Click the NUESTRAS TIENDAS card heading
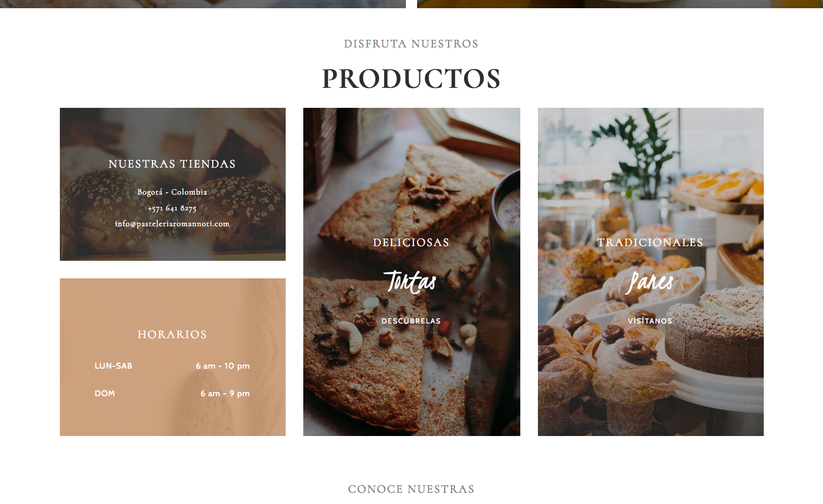823x504 pixels. click(172, 164)
